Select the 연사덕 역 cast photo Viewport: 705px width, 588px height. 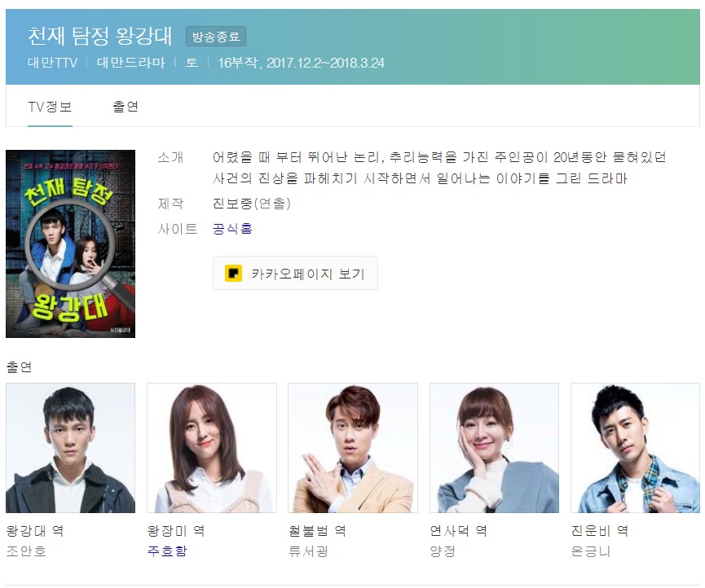point(494,448)
